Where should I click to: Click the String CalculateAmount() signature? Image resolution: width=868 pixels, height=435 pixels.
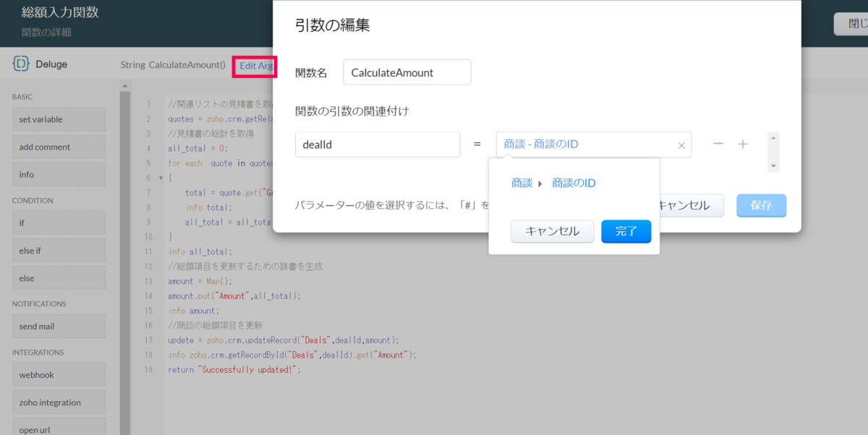coord(173,65)
